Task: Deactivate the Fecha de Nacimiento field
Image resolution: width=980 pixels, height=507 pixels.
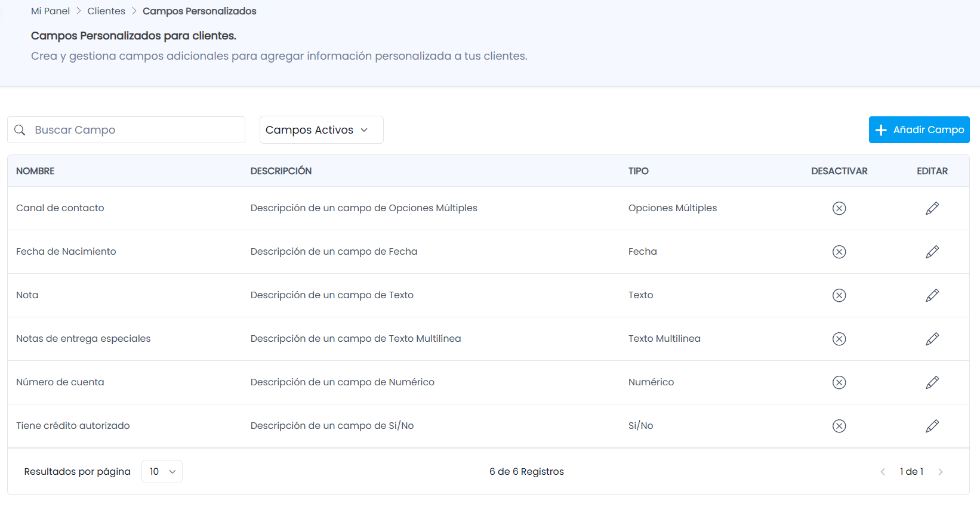Action: coord(839,252)
